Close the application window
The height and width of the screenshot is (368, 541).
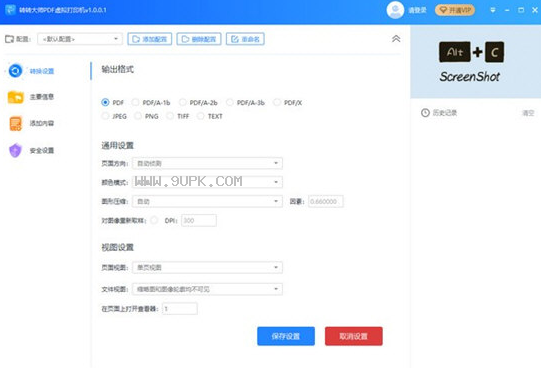click(x=534, y=10)
